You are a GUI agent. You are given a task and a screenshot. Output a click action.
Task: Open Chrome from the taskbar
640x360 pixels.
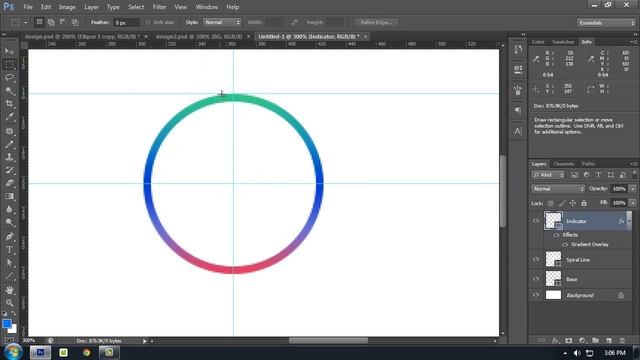coord(86,352)
